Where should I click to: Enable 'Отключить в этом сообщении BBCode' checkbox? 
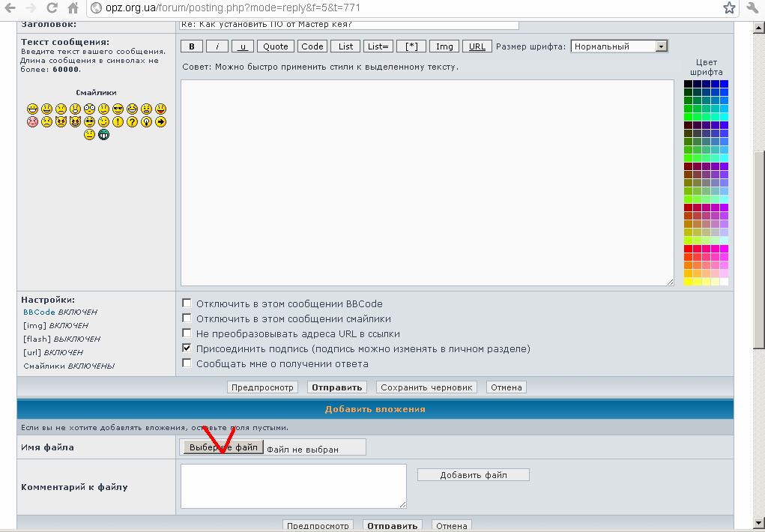click(187, 303)
